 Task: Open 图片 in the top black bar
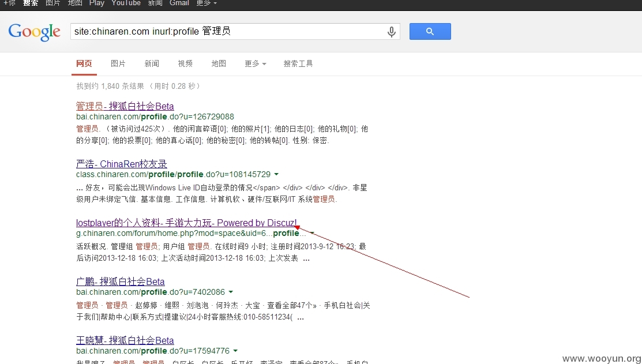click(53, 3)
